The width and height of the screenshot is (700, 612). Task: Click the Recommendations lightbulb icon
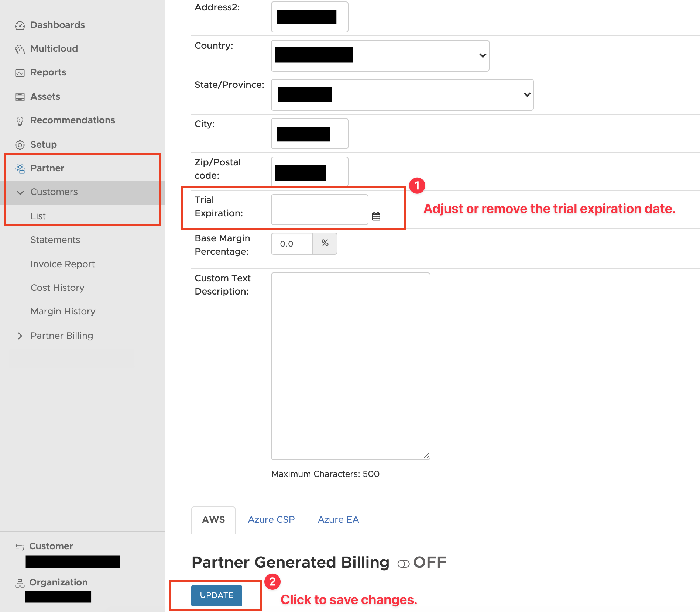(x=20, y=121)
